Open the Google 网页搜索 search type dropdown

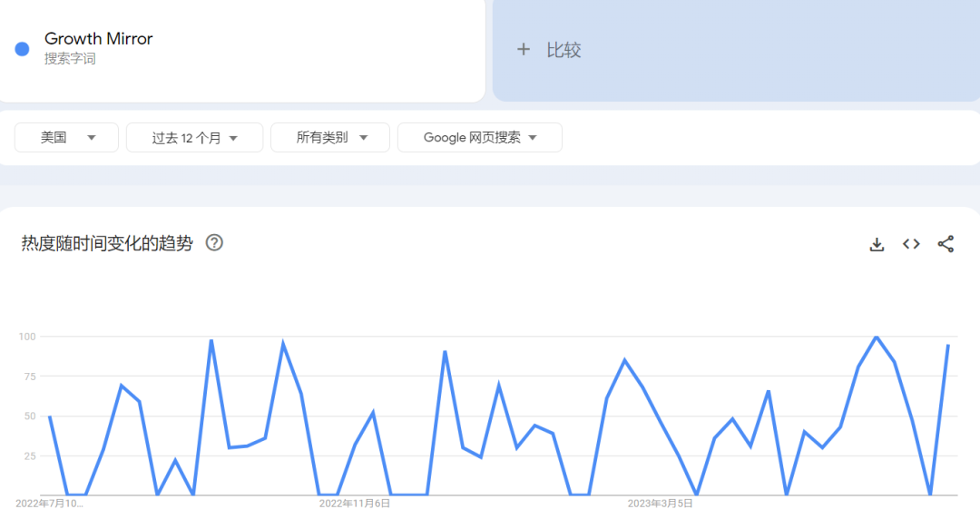tap(480, 138)
